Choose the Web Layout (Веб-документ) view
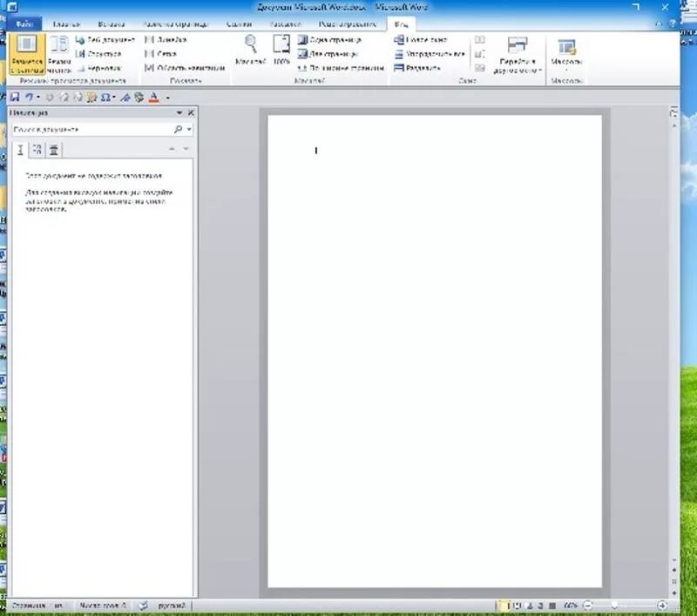 pos(105,40)
